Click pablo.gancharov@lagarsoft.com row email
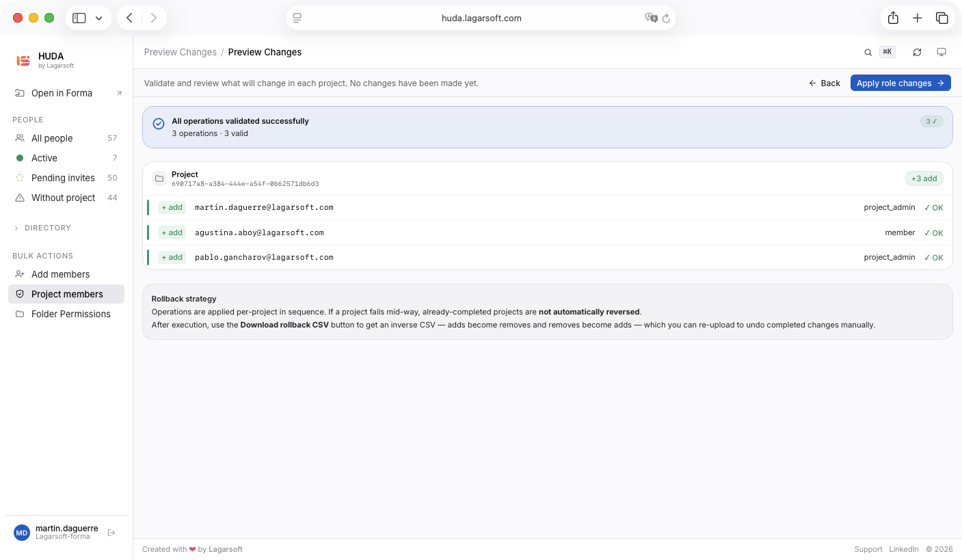Screen dimensions: 962x560 click(264, 257)
